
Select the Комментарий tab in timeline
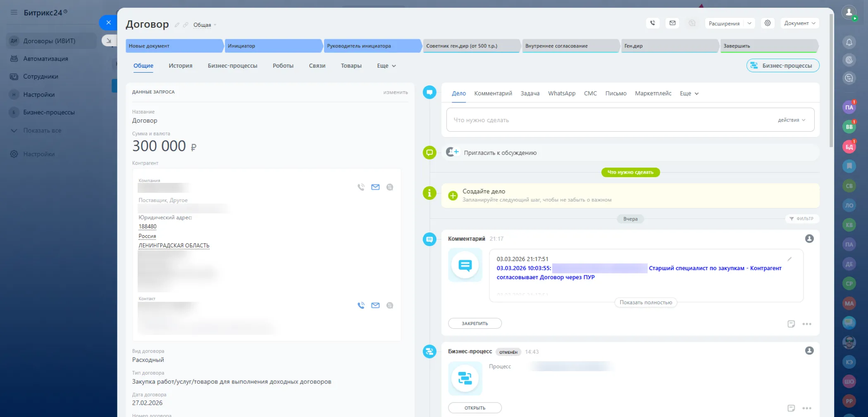493,93
